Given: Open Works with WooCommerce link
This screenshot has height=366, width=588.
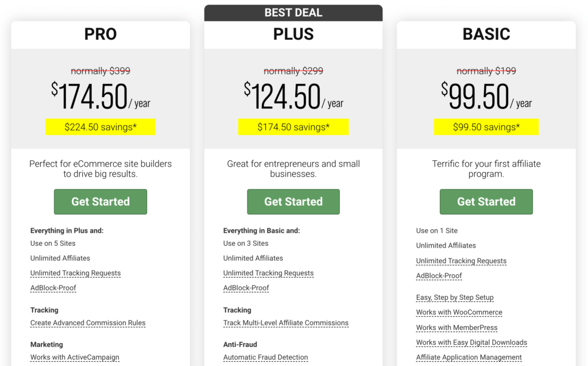Looking at the screenshot, I should [x=459, y=313].
